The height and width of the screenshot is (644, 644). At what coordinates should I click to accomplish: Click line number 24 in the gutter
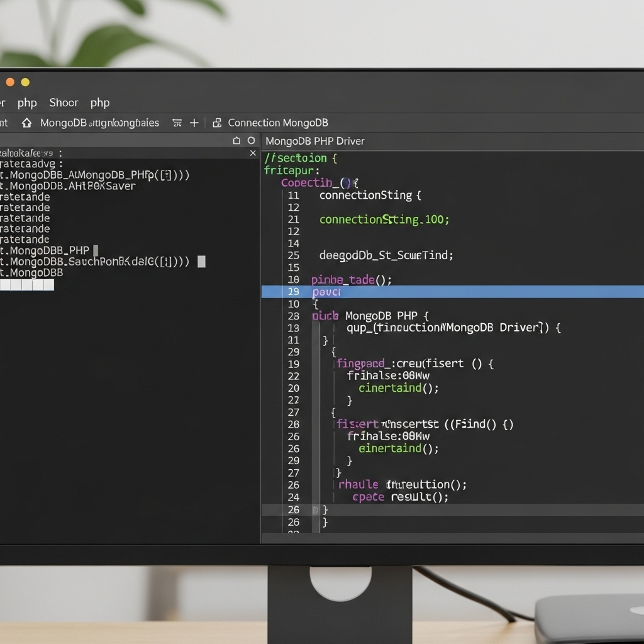point(294,497)
